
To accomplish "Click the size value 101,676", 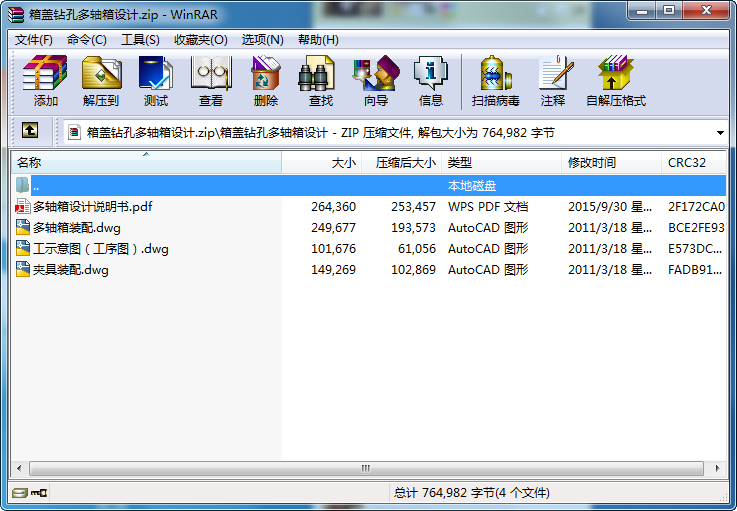I will [333, 249].
